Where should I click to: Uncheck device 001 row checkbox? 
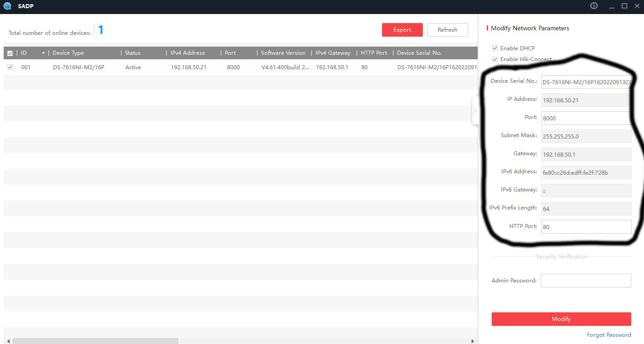pyautogui.click(x=10, y=67)
